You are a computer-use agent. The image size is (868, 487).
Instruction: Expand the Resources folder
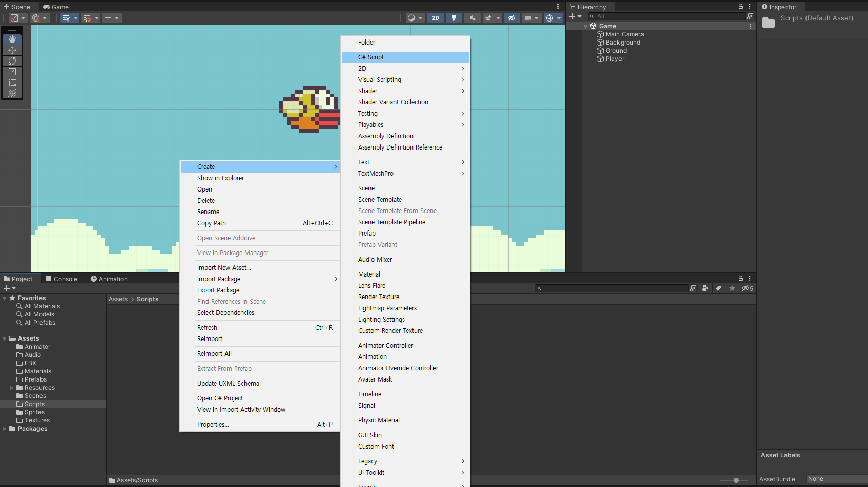coord(12,388)
